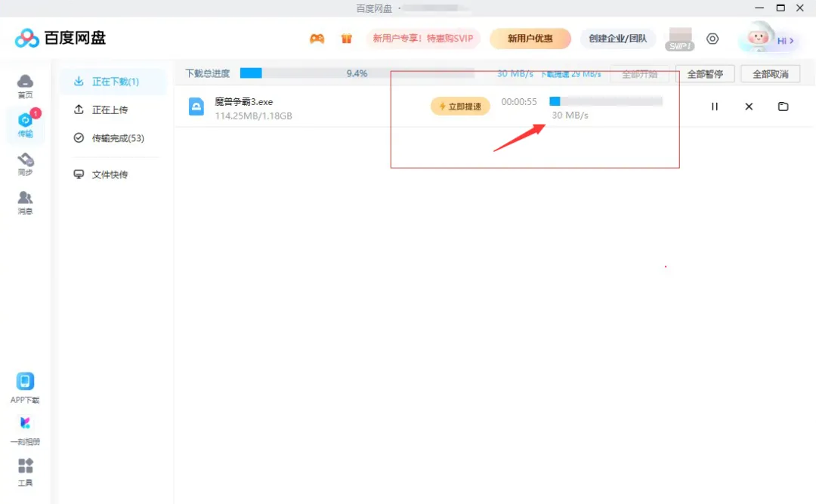
Task: Click the 9.4% progress percentage
Action: [x=357, y=73]
